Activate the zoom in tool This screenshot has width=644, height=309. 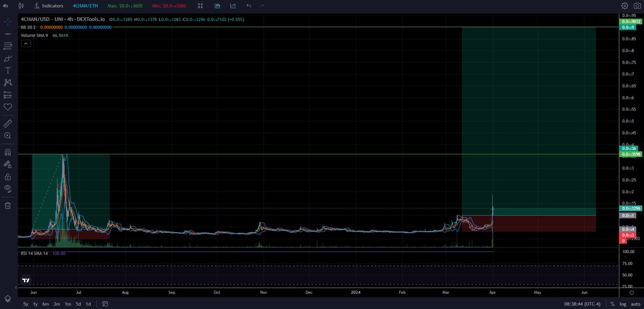[8, 135]
